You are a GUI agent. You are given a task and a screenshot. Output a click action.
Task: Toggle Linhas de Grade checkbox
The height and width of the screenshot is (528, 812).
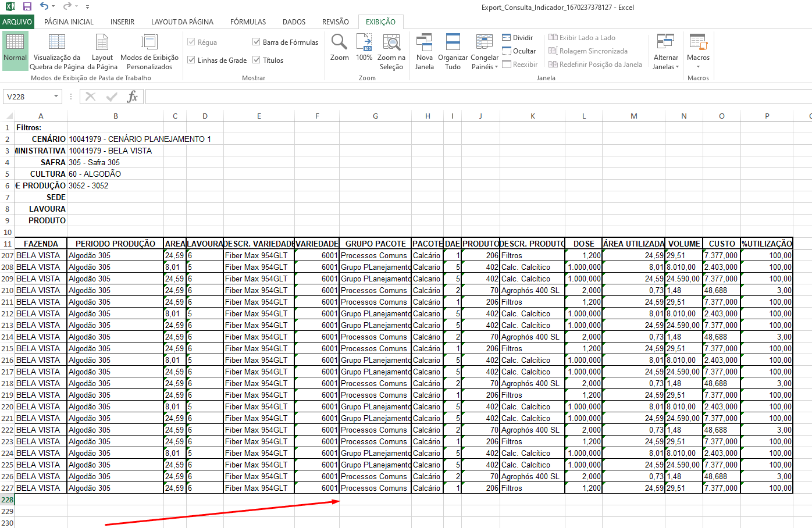pyautogui.click(x=191, y=60)
